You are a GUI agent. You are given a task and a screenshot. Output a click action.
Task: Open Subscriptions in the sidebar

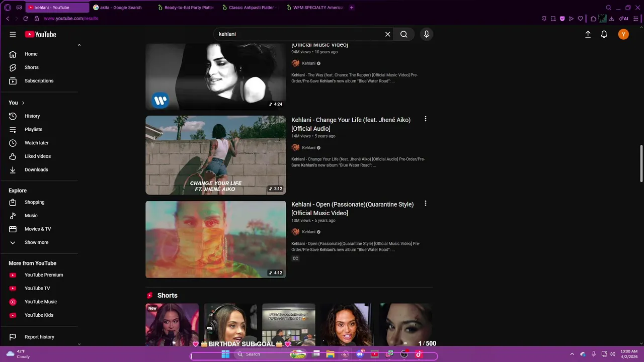[x=40, y=80]
